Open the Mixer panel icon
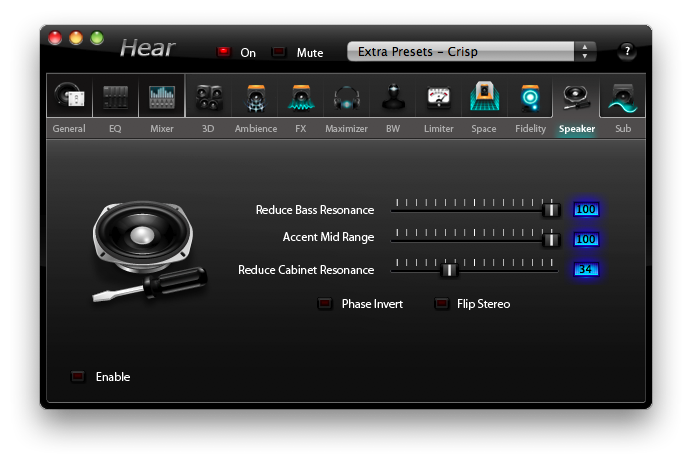This screenshot has height=464, width=692. pyautogui.click(x=162, y=96)
